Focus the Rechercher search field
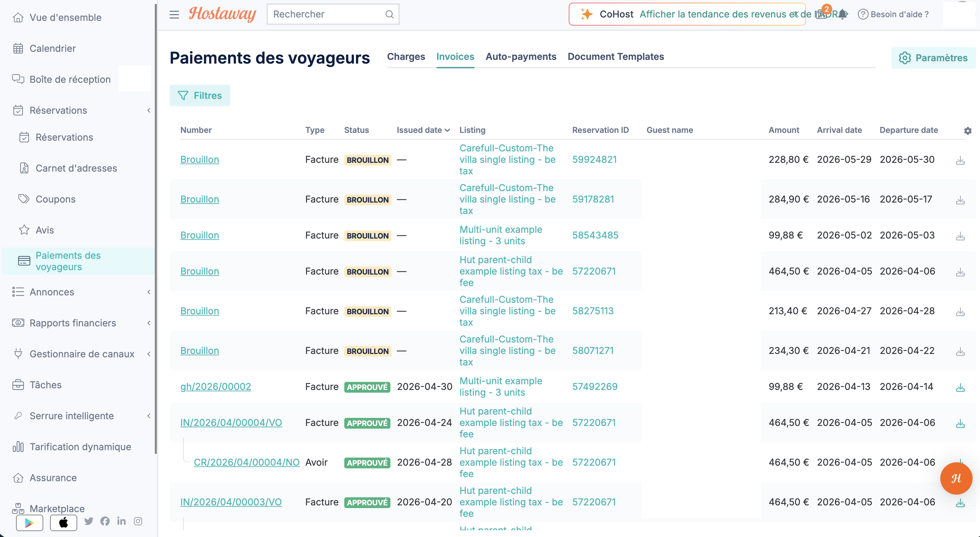This screenshot has height=537, width=980. pyautogui.click(x=327, y=14)
